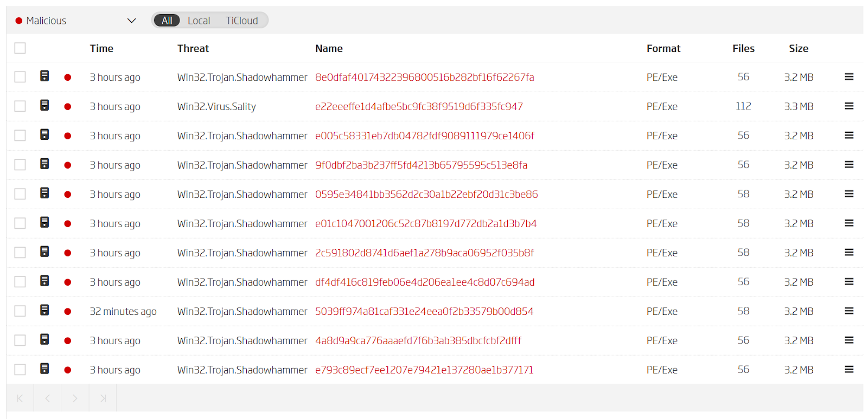Check the row for sample 9f0dbf2ba3b2…
Image resolution: width=868 pixels, height=419 pixels.
pyautogui.click(x=20, y=165)
